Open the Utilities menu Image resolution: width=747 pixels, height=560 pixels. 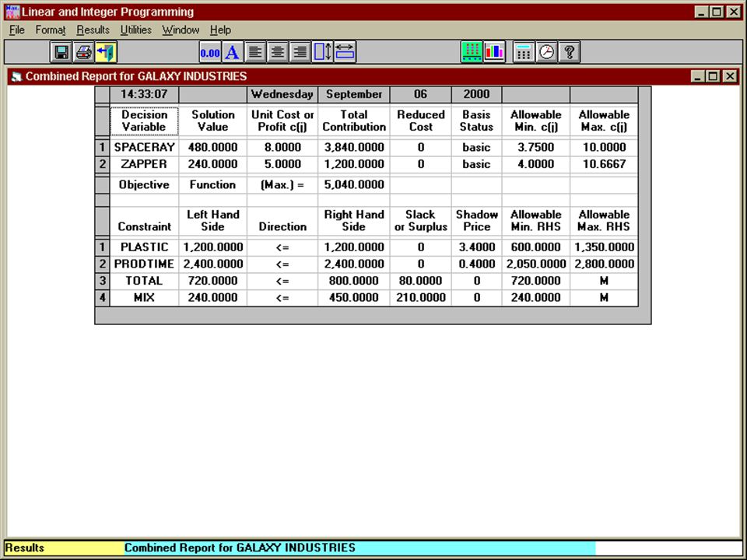pyautogui.click(x=135, y=30)
